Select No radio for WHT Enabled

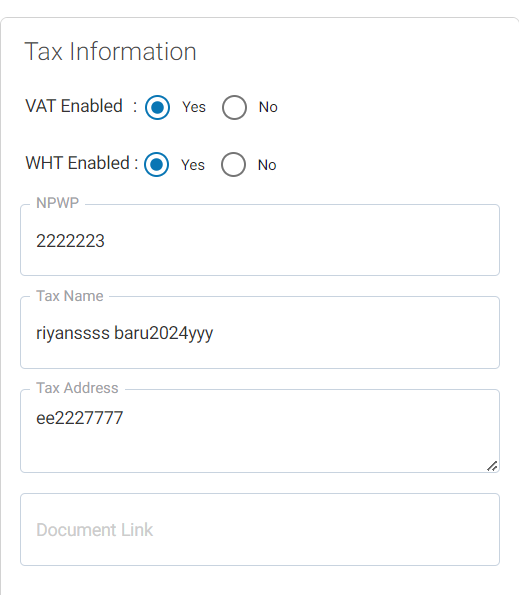(233, 164)
